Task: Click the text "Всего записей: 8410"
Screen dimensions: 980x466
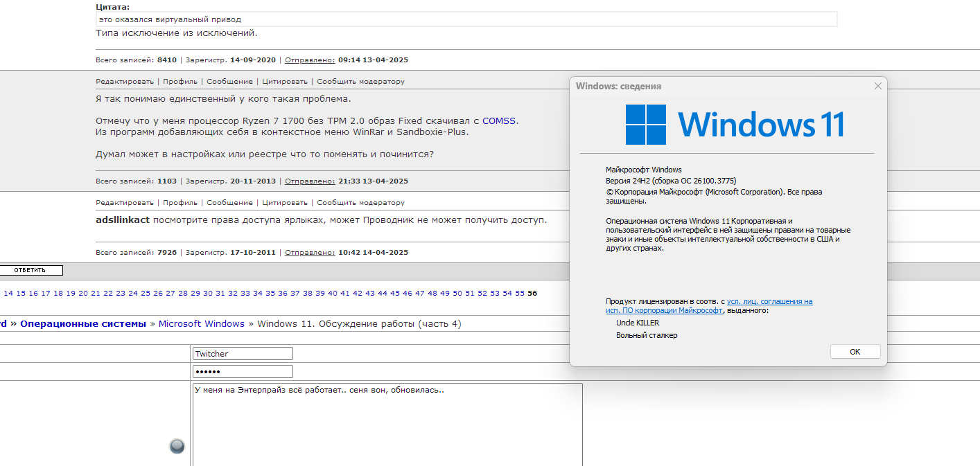Action: pyautogui.click(x=137, y=60)
